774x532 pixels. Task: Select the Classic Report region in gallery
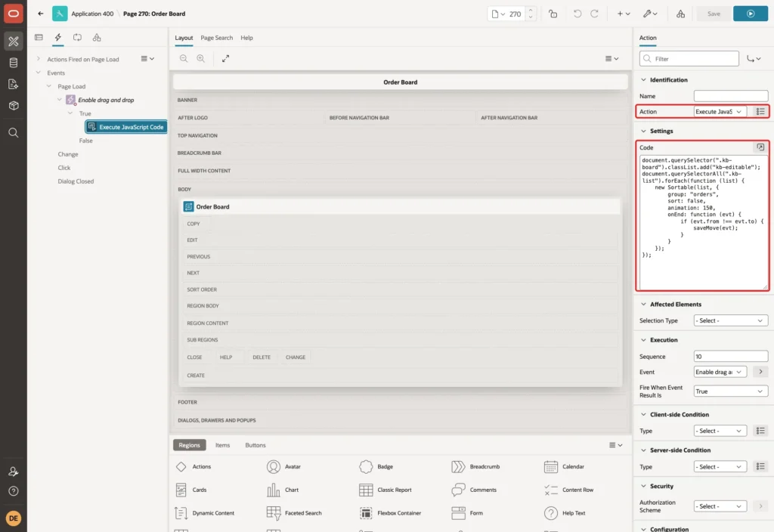[x=385, y=490]
